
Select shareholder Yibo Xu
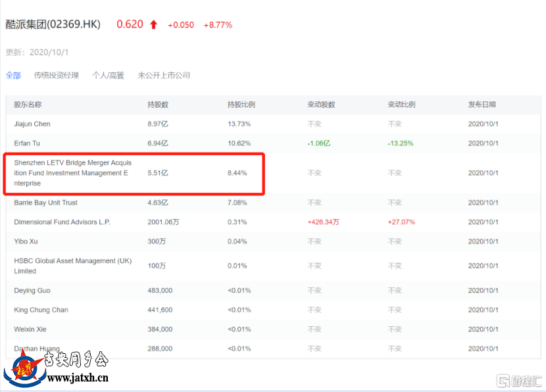click(26, 241)
